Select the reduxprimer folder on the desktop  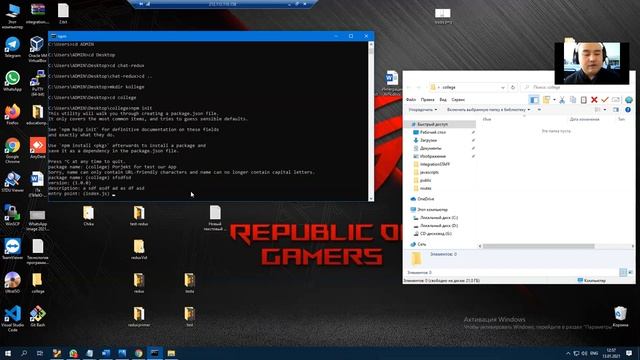coord(139,316)
